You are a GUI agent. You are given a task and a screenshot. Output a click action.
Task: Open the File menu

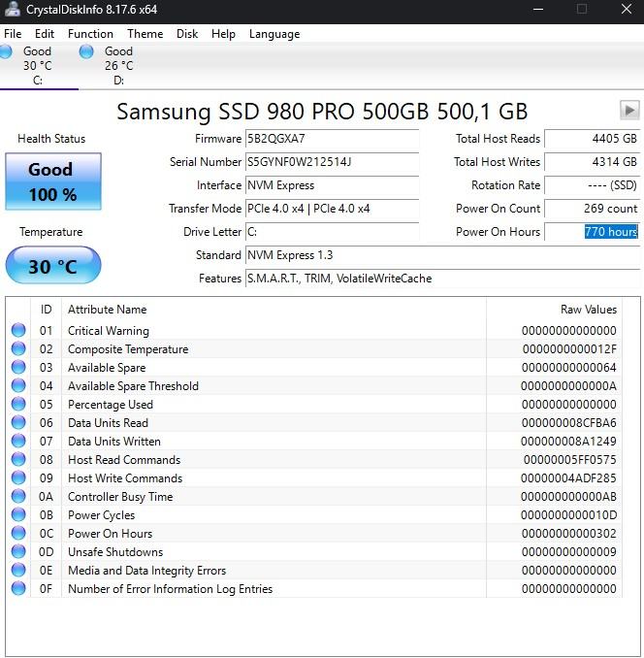13,34
